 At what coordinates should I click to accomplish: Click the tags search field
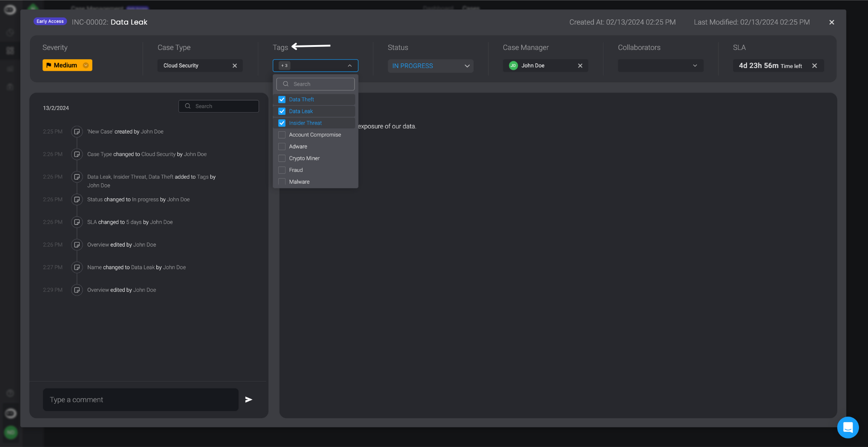315,84
